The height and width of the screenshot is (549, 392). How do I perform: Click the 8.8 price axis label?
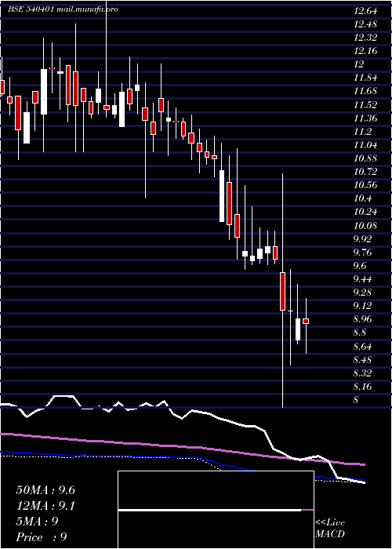360,333
